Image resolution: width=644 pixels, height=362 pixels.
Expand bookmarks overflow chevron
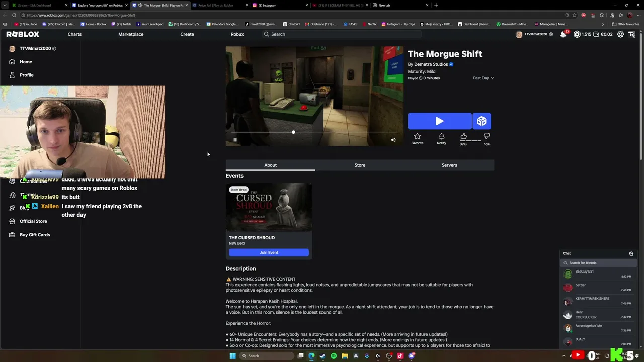(603, 24)
